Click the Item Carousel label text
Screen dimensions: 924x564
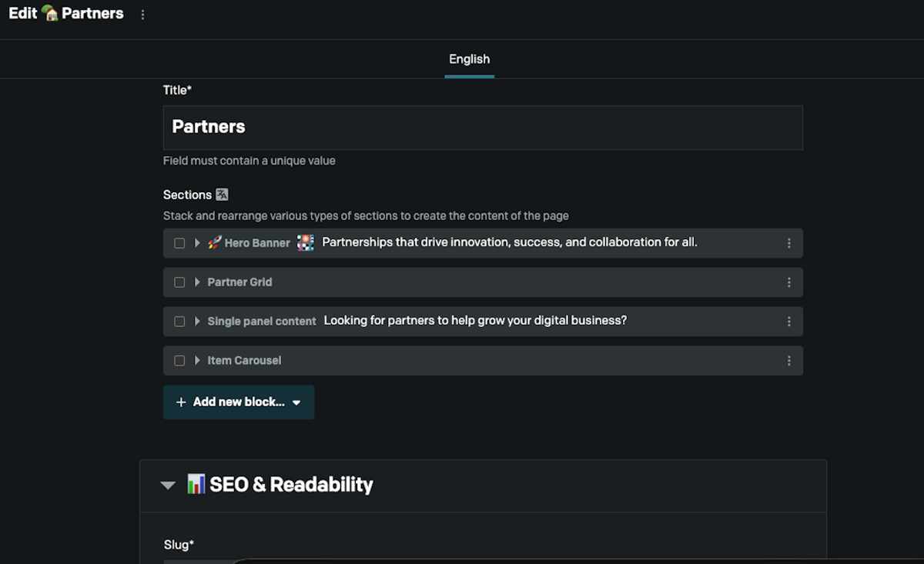[244, 361]
